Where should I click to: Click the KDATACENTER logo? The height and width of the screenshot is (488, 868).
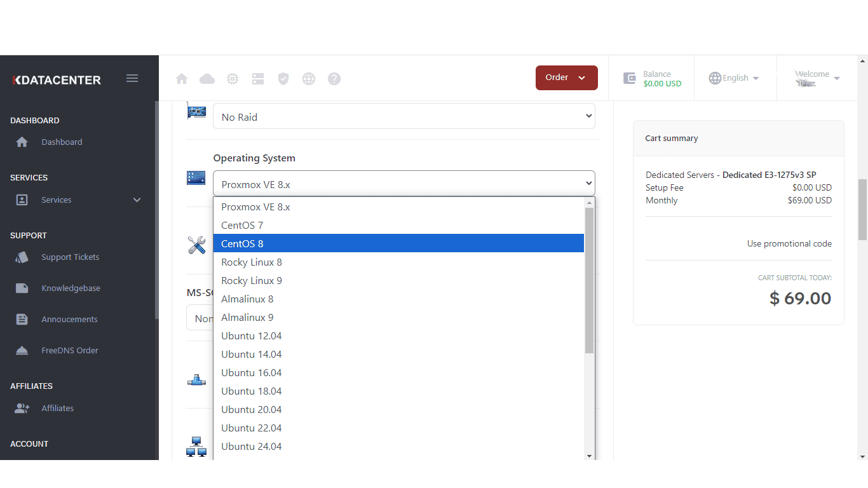tap(57, 80)
